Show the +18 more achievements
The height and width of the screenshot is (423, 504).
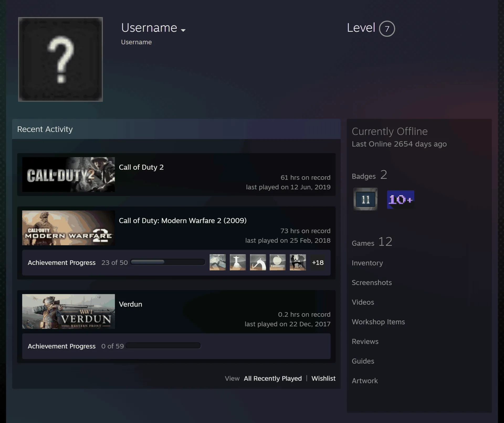point(318,263)
